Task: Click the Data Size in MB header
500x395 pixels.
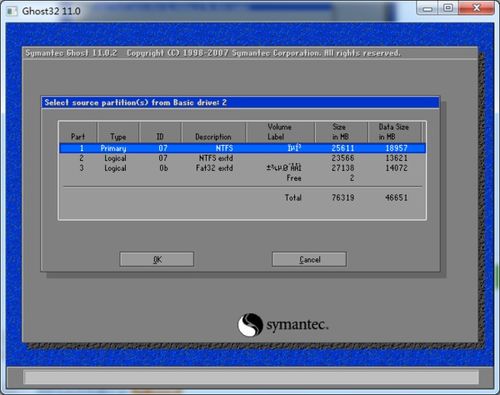Action: (x=394, y=132)
